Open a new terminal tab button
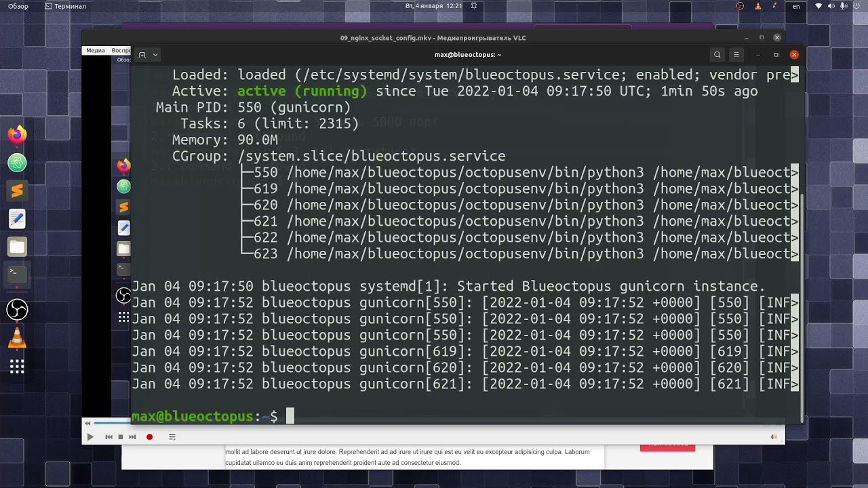Image resolution: width=868 pixels, height=488 pixels. point(142,55)
